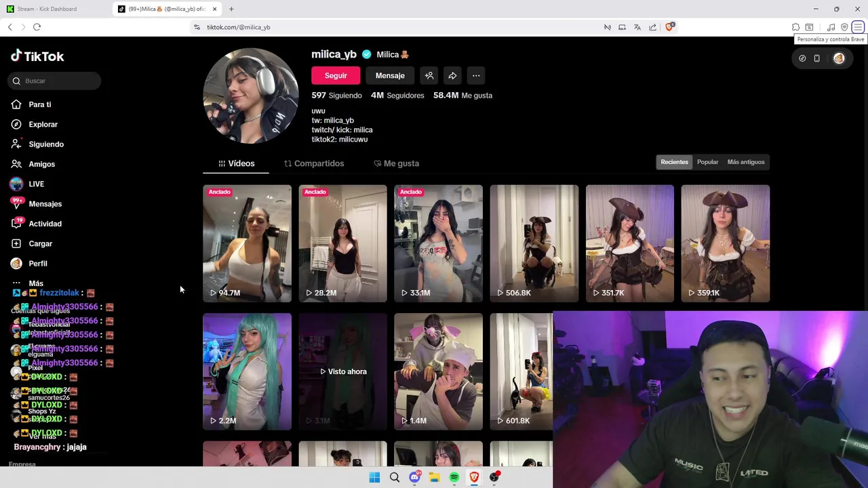Open Spotify from the taskbar
Viewport: 868px width, 488px height.
click(454, 477)
